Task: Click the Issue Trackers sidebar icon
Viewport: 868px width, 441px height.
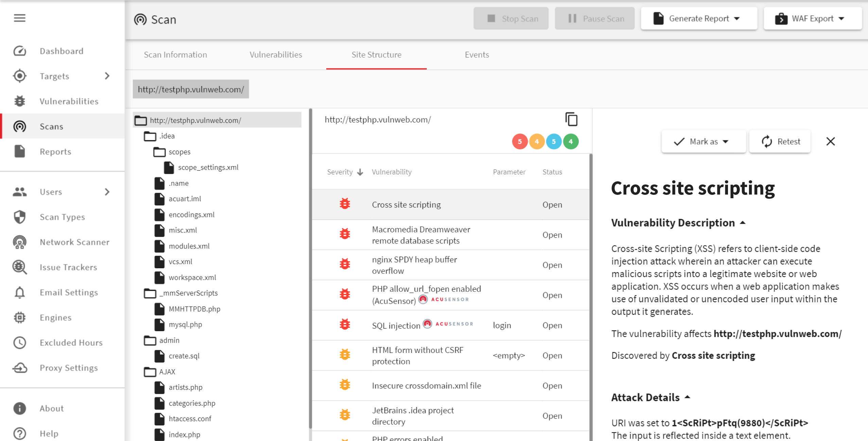Action: [20, 267]
